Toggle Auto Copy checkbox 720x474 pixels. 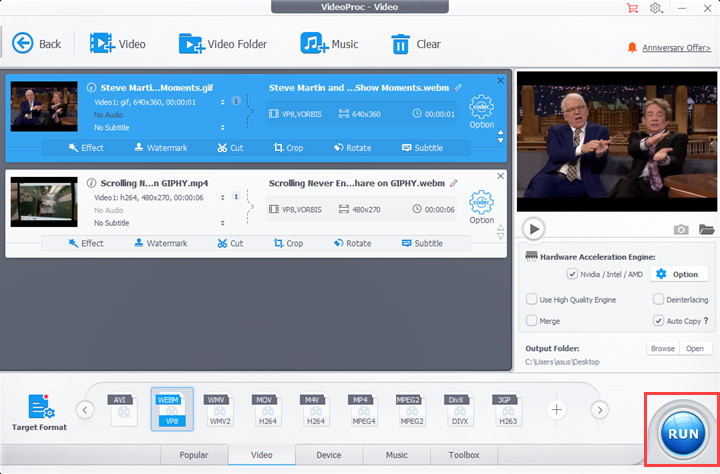658,321
